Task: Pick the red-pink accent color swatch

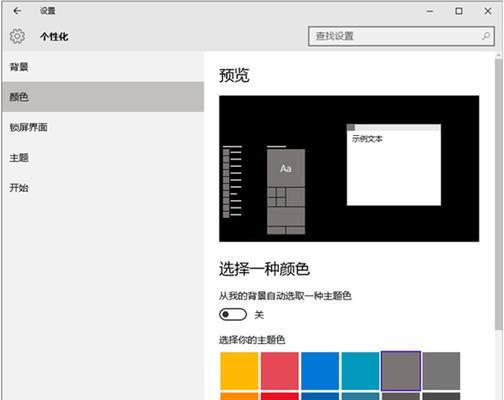Action: coord(280,371)
